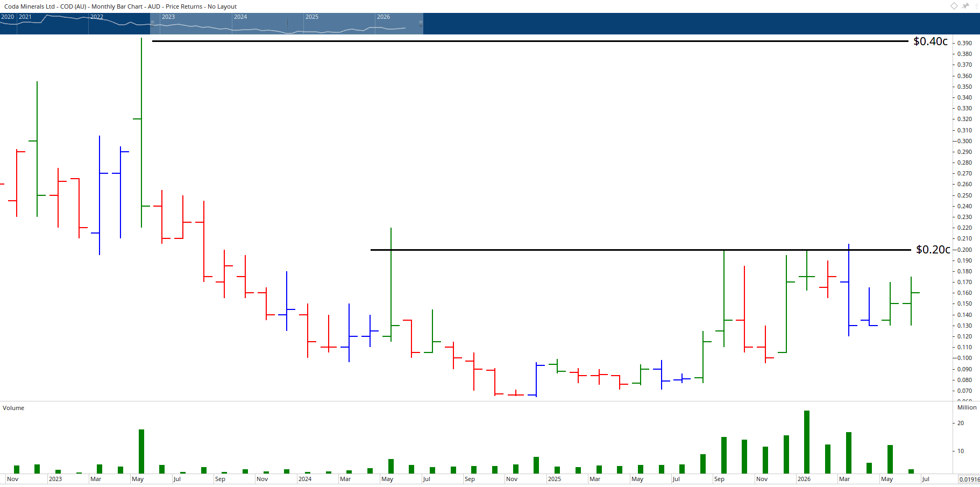The image size is (980, 487).
Task: Click the volume axis label 10
Action: tap(961, 451)
